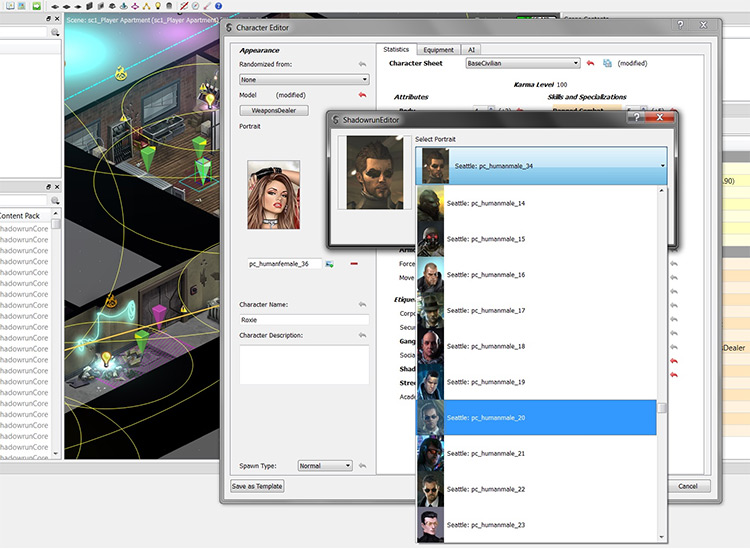Collapse the Select Portrait combo box showing pc_humanmale_34
Viewport: 750px width, 550px height.
541,165
